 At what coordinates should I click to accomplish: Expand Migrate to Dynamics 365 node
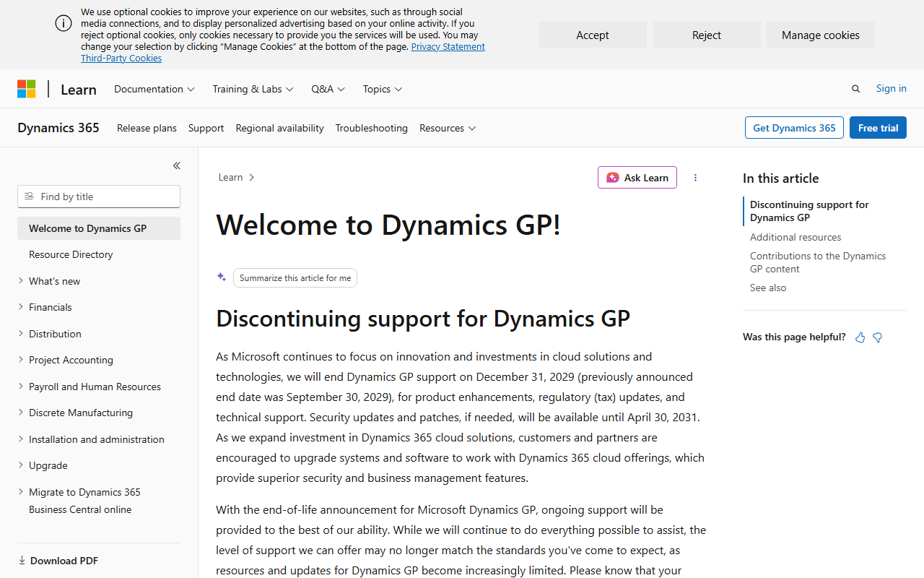[21, 492]
